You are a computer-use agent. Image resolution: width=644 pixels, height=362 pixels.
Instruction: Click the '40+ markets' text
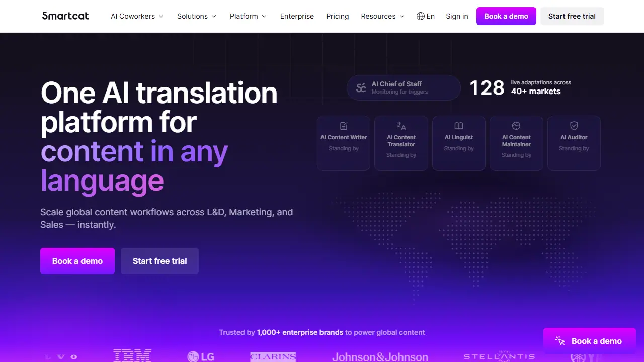[x=536, y=92]
